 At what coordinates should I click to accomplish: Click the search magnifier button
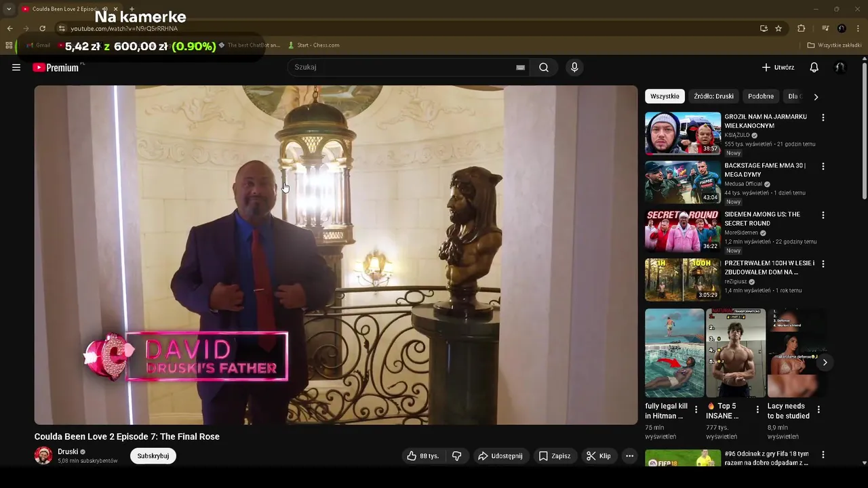(x=544, y=67)
